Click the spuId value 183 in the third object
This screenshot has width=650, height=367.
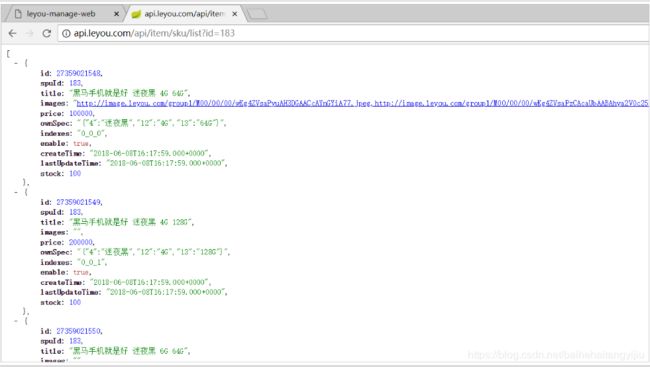[x=75, y=341]
